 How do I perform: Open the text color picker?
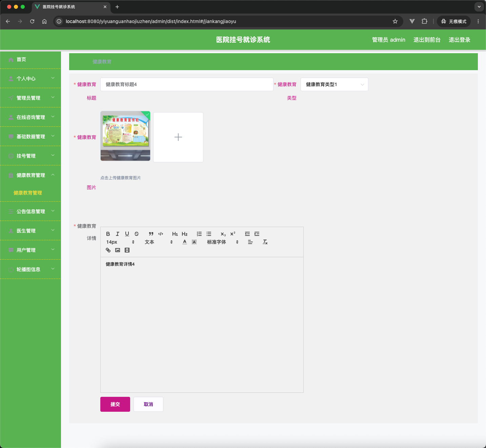(185, 242)
